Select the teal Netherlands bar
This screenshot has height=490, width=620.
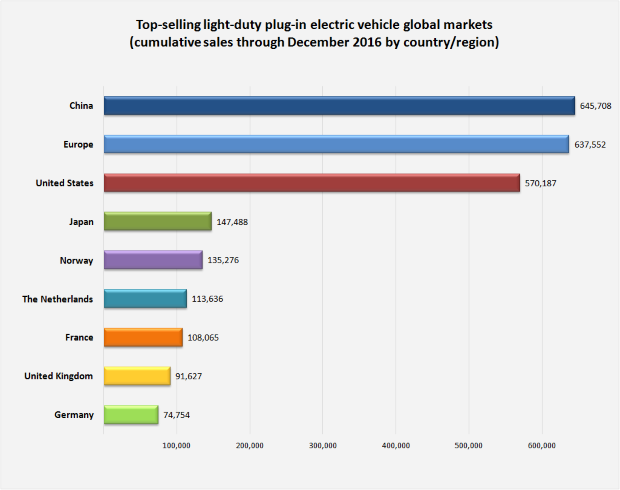[x=146, y=299]
